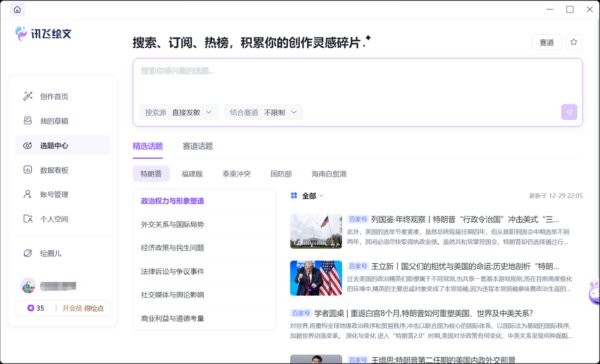Click the assistant mascot at the right edge

(594, 293)
